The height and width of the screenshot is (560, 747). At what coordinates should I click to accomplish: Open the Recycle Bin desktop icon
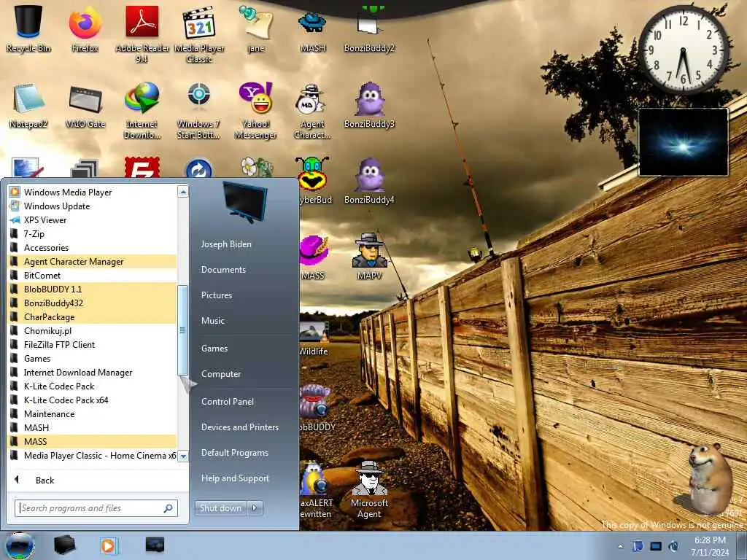(x=28, y=28)
